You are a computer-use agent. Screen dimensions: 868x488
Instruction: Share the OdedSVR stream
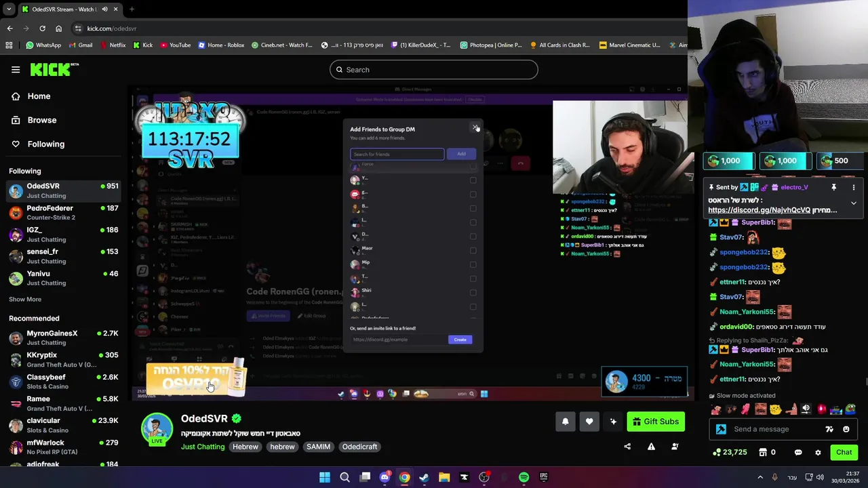[x=627, y=447]
